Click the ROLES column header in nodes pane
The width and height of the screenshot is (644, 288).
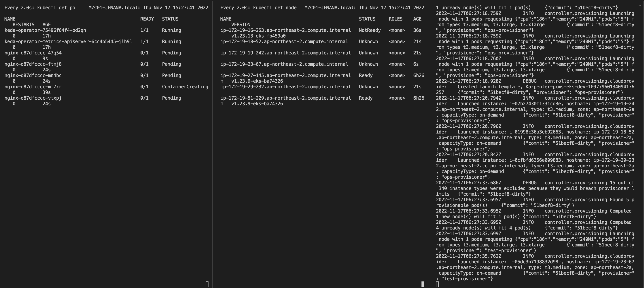[395, 19]
